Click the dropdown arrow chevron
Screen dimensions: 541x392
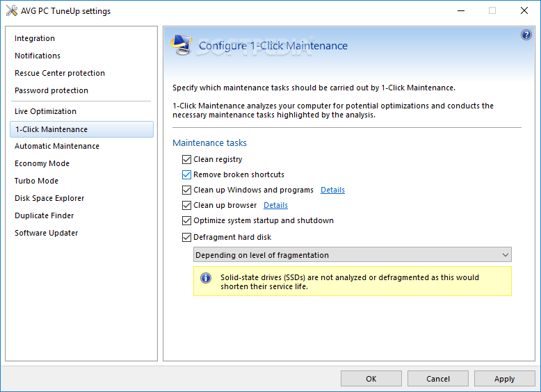pos(505,255)
